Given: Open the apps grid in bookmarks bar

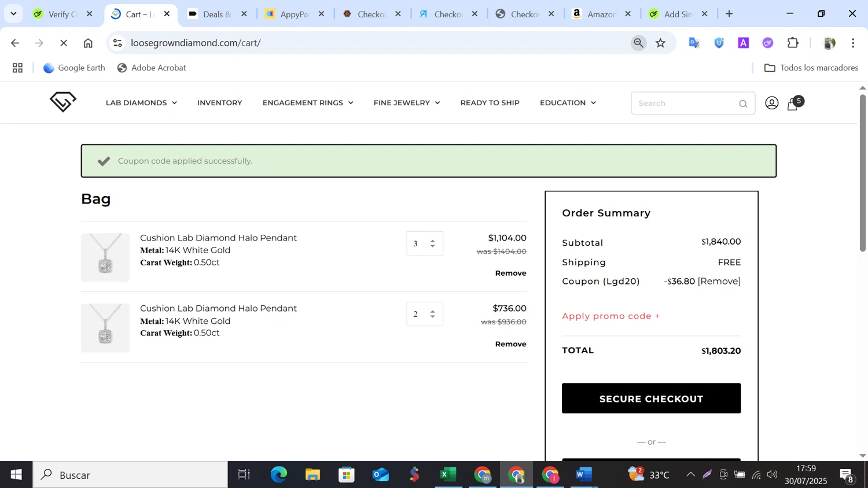Looking at the screenshot, I should coord(17,68).
